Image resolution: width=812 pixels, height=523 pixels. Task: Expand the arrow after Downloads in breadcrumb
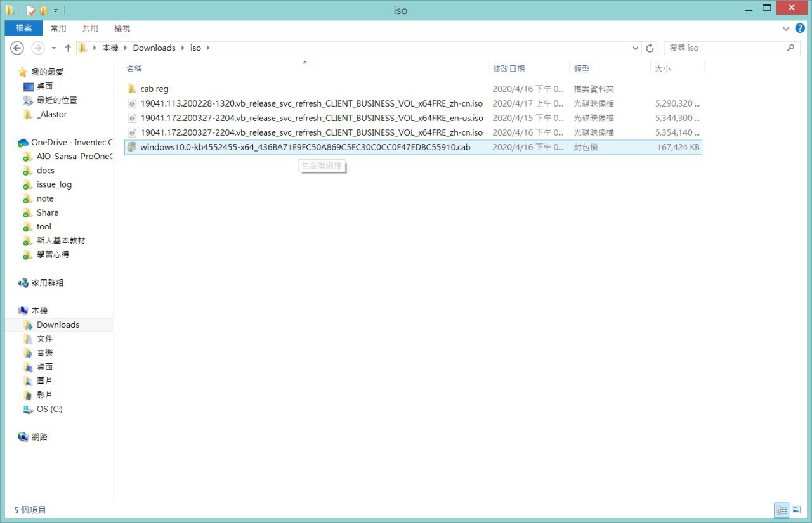tap(183, 48)
